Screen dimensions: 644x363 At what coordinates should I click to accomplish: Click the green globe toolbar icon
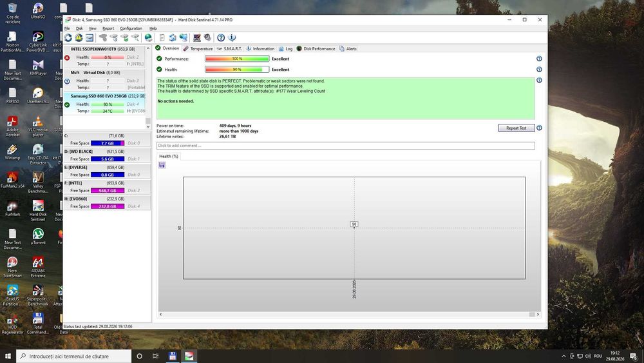[x=148, y=38]
